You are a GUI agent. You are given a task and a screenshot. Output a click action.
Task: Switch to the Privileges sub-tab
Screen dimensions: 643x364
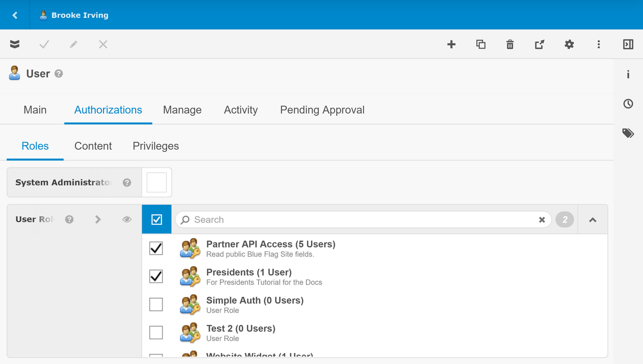pos(156,146)
